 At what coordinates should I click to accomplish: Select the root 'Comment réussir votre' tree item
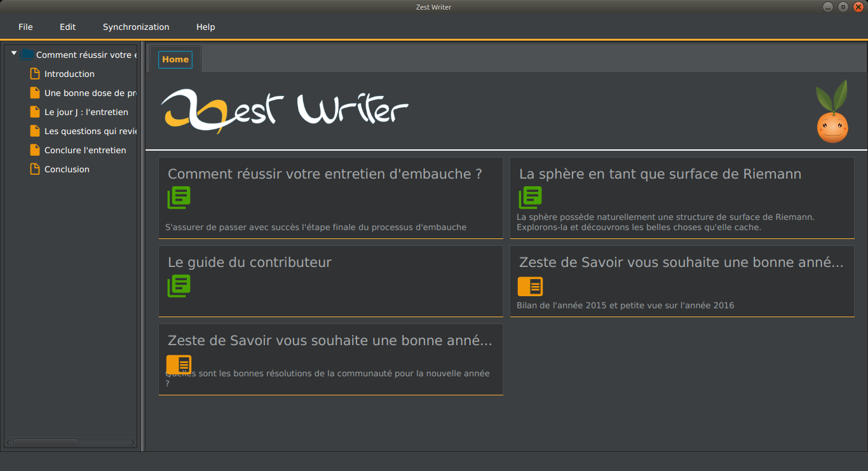86,55
